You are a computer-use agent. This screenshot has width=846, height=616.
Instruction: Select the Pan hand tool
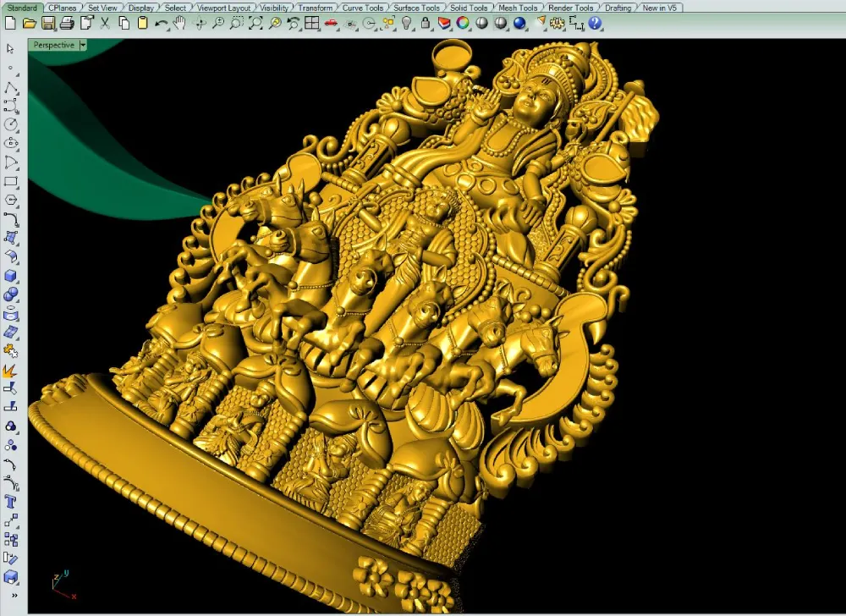click(180, 23)
